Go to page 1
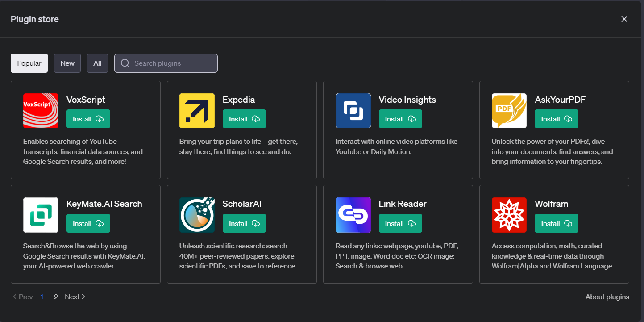644x322 pixels. click(42, 297)
